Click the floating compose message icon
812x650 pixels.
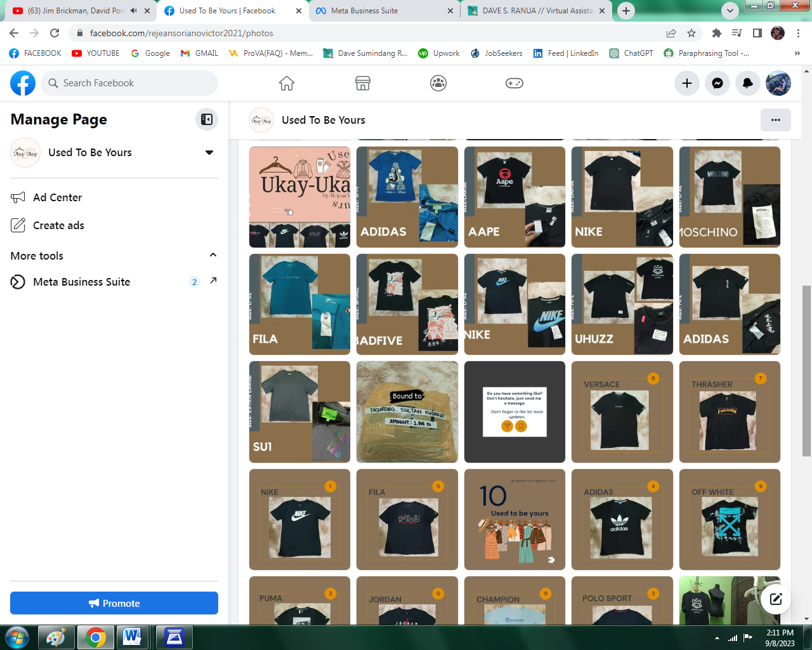(x=776, y=599)
